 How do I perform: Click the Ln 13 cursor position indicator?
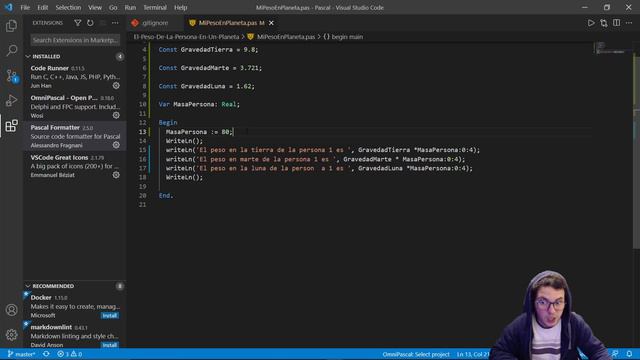(x=473, y=354)
